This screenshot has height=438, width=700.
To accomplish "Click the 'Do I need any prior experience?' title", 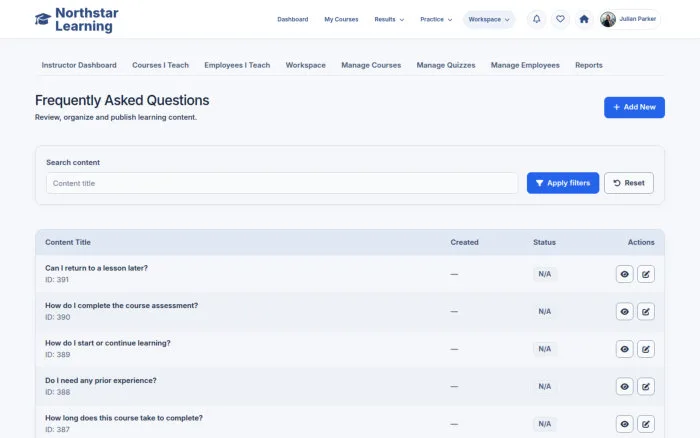I will click(x=101, y=380).
